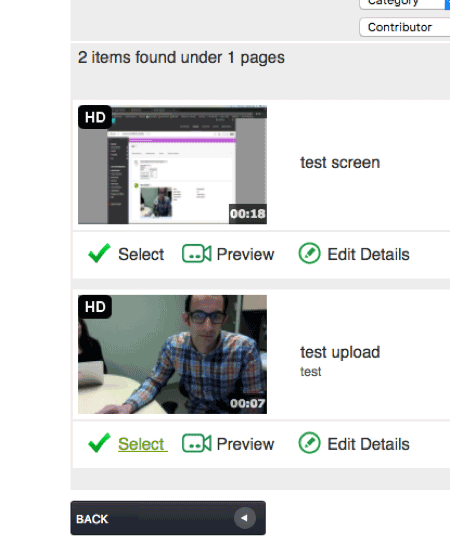
Task: Click Preview text for test screen video
Action: [x=245, y=254]
